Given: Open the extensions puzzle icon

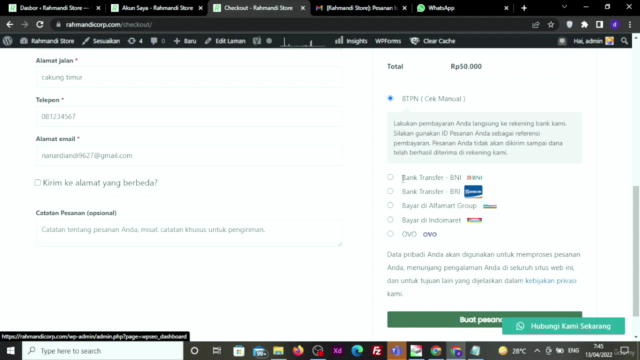Looking at the screenshot, I should [x=584, y=24].
